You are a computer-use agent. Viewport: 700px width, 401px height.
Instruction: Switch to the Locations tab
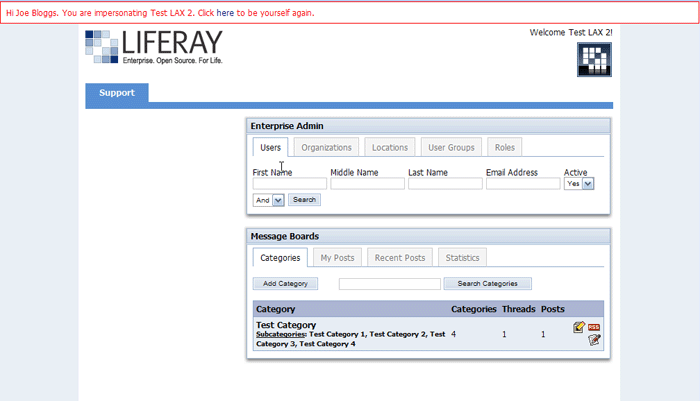pyautogui.click(x=390, y=147)
